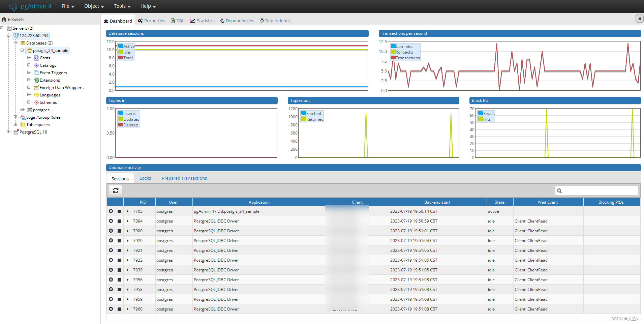
Task: Select the Catalogs icon
Action: click(36, 65)
